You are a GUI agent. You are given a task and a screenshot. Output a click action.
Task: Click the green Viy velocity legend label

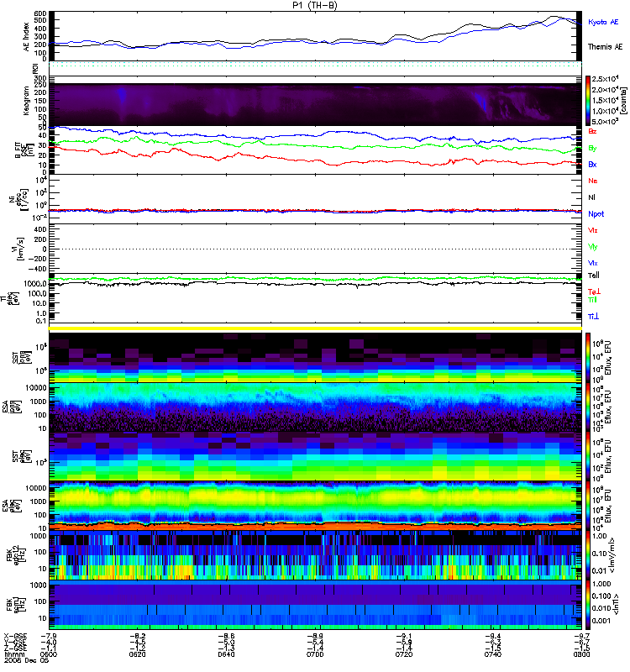click(592, 247)
